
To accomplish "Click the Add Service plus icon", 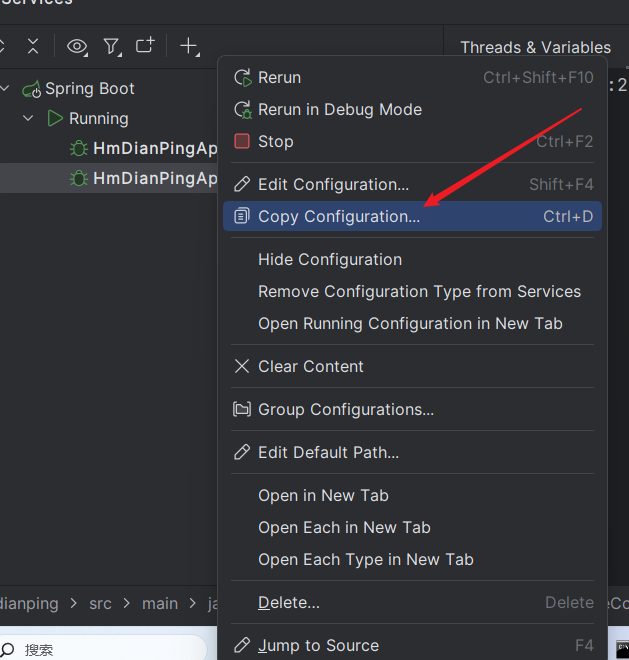I will 189,46.
